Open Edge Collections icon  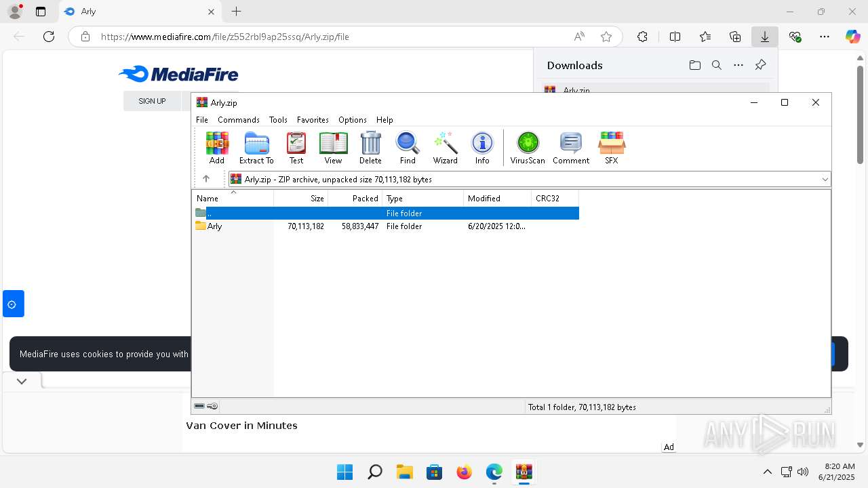tap(735, 37)
